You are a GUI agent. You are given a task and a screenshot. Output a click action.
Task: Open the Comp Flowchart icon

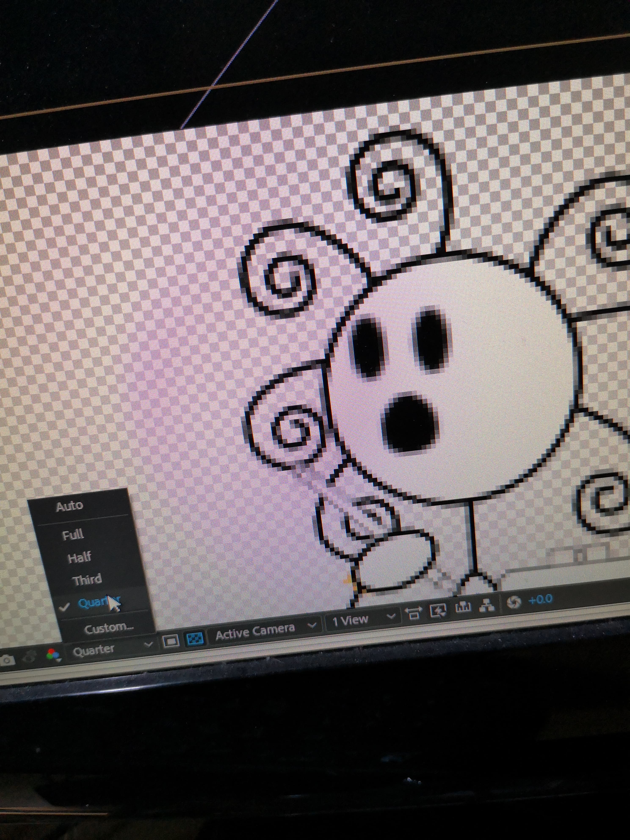[487, 605]
